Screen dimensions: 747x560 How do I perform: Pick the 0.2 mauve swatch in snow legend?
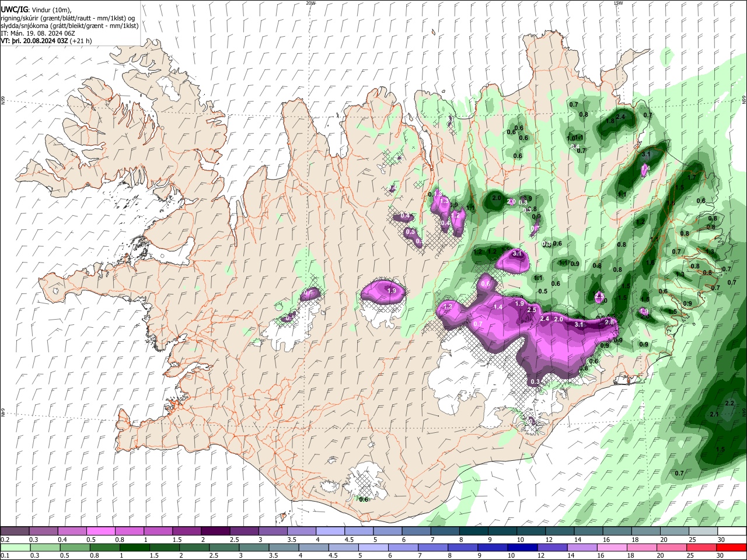click(x=15, y=531)
